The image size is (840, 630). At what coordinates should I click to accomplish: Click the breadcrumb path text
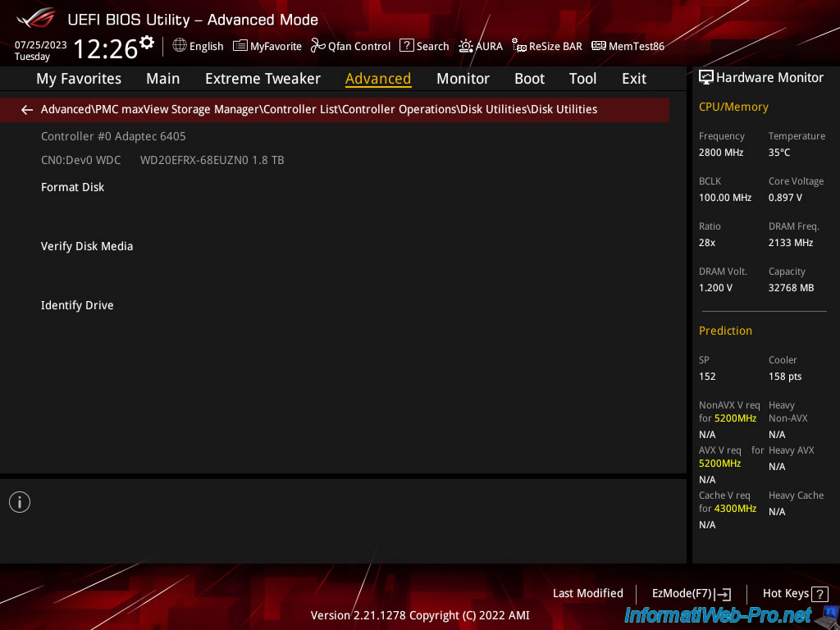(x=319, y=109)
